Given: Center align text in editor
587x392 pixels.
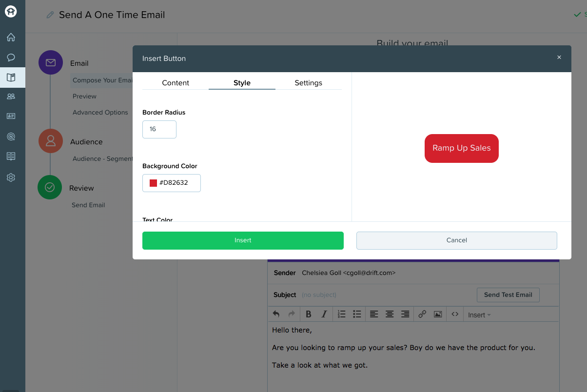Looking at the screenshot, I should (390, 314).
